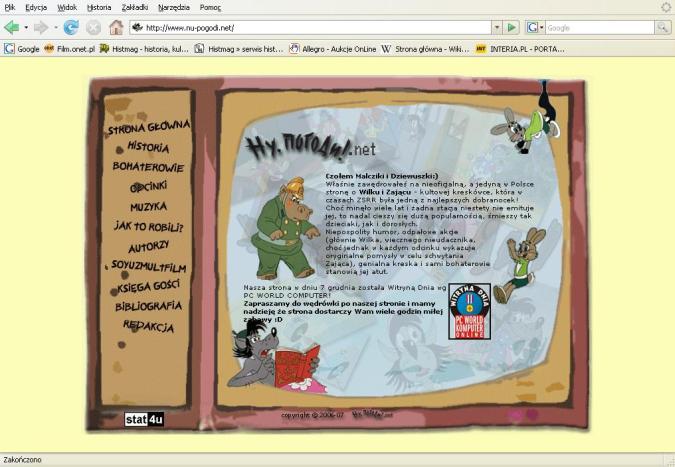Viewport: 675px width, 467px height.
Task: Open the BIBLIOGRAFIA page
Action: click(x=149, y=306)
